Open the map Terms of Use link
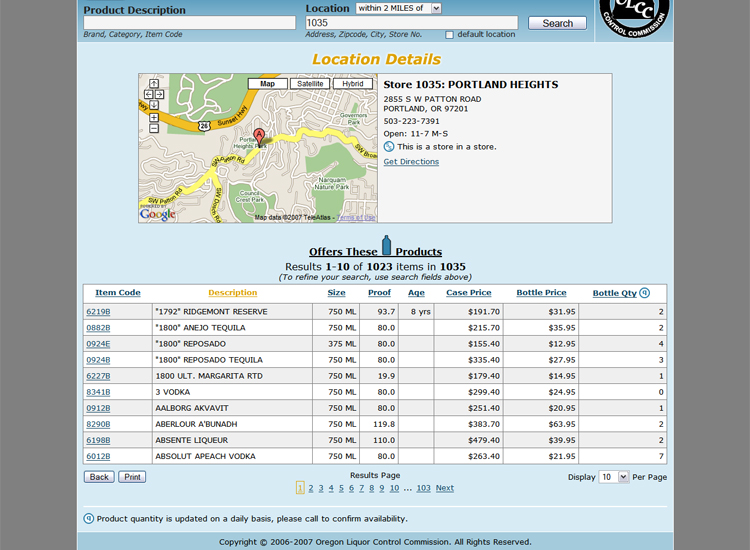The height and width of the screenshot is (550, 750). point(356,218)
